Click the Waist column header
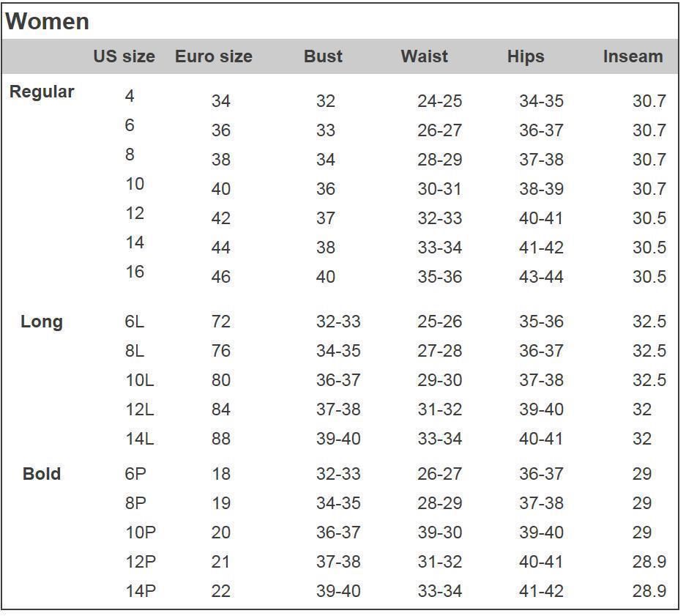This screenshot has width=686, height=616. point(424,56)
